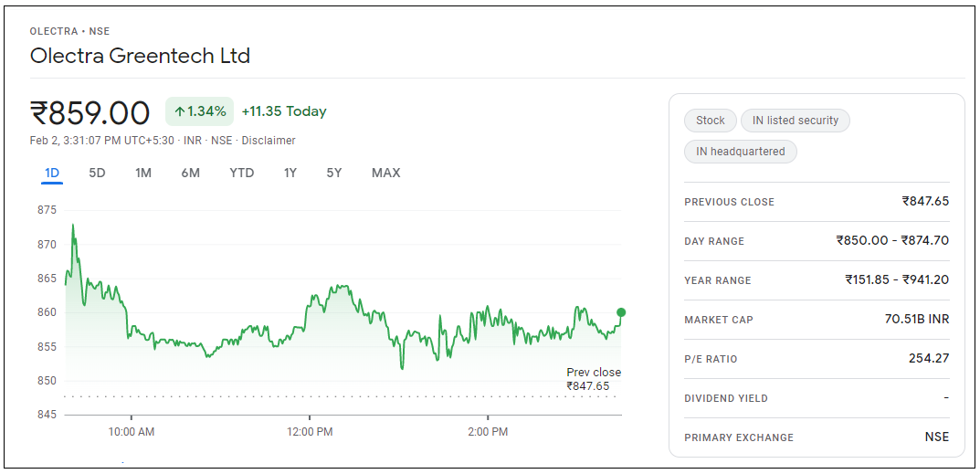Screen dimensions: 980x474
Task: Click the ₹151.85 - ₹941.20 year range value
Action: [x=897, y=280]
